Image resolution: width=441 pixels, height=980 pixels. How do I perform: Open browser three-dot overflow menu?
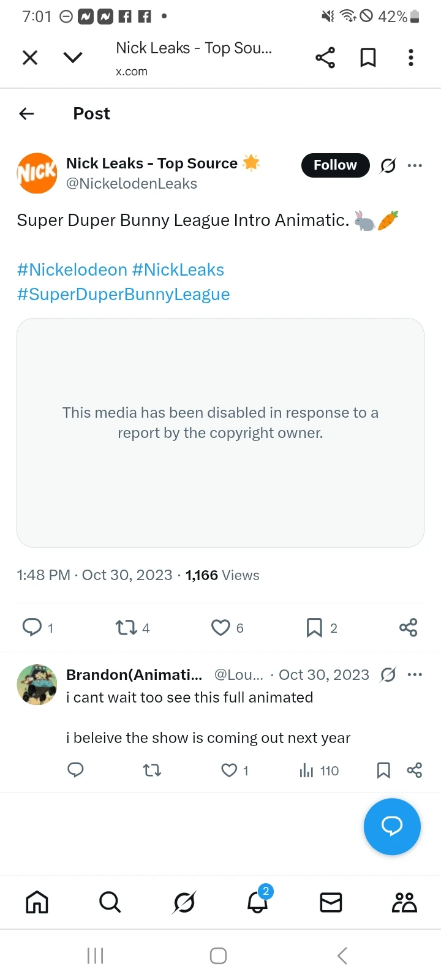(x=411, y=58)
